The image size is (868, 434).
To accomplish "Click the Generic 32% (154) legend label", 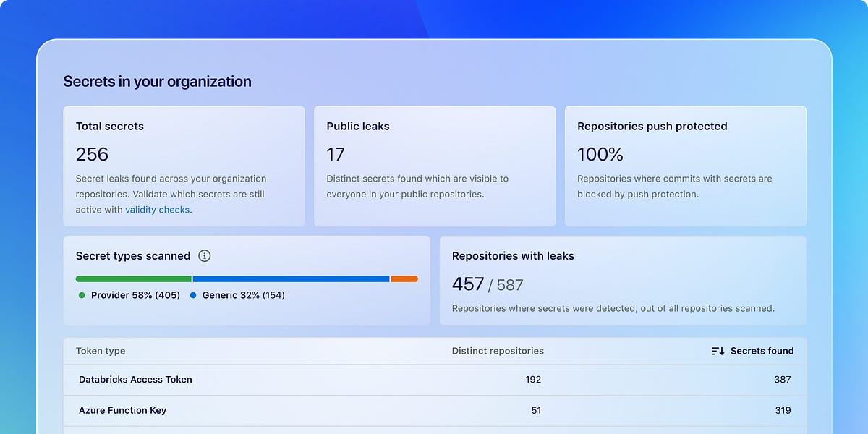I will pos(244,295).
